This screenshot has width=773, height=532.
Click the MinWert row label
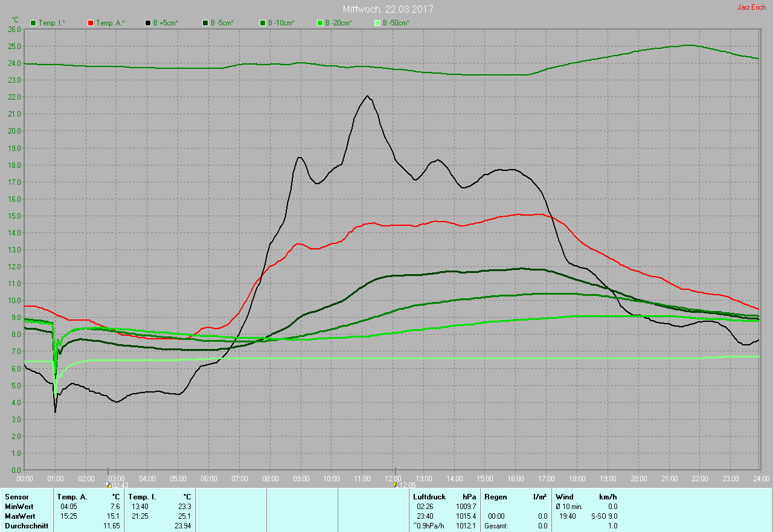(20, 507)
